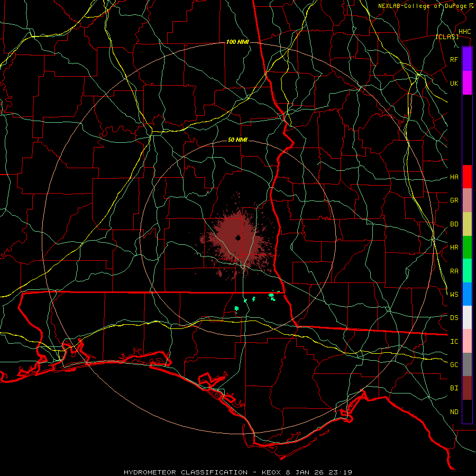This screenshot has height=476, width=476.
Task: Click the WS legend label
Action: [x=454, y=295]
